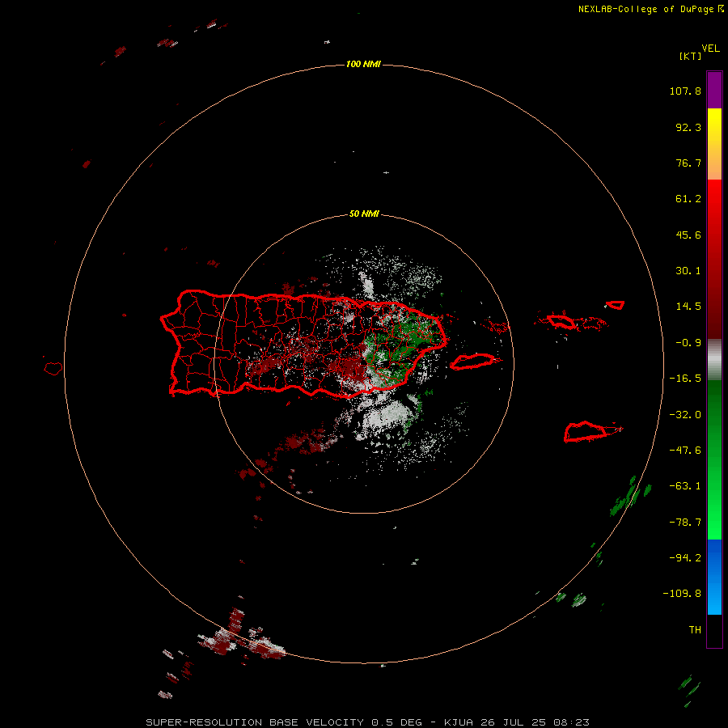
Task: Click the NEXLAB-College of DuPage credit text
Action: click(650, 9)
